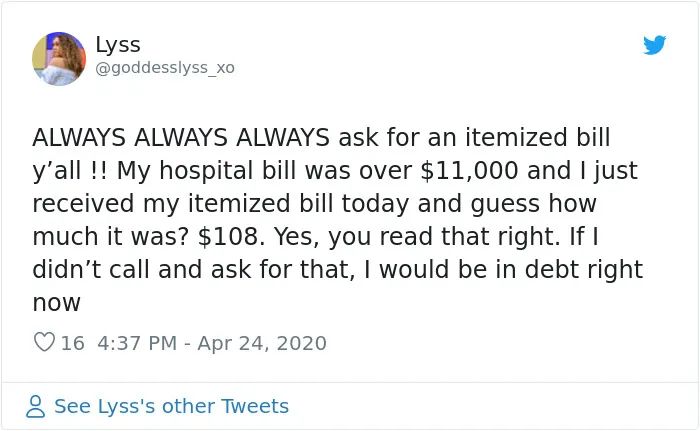The image size is (700, 431).
Task: Click the word now ending the tweet
Action: click(x=56, y=303)
